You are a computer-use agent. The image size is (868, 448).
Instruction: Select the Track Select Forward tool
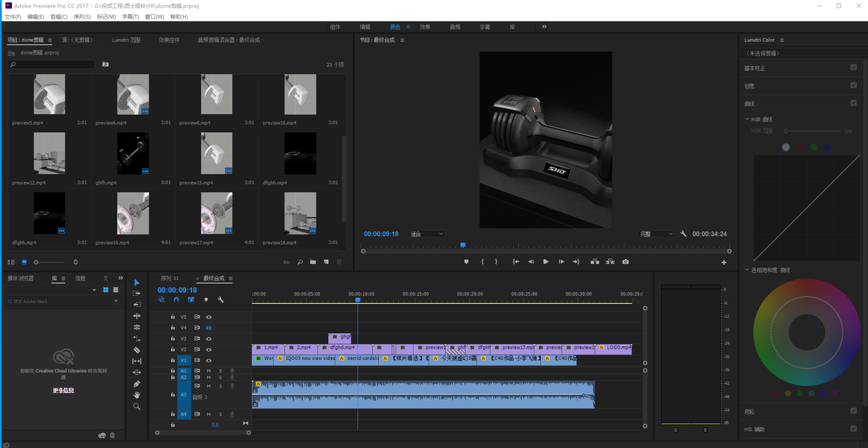137,293
